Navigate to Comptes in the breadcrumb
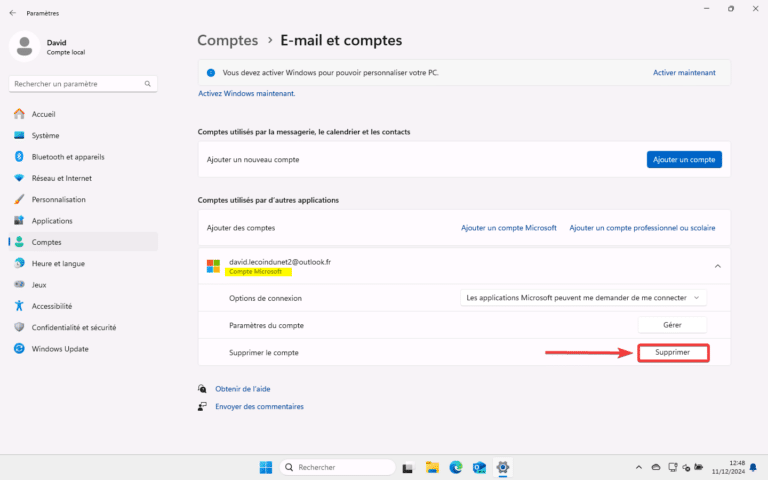Image resolution: width=768 pixels, height=480 pixels. 227,41
